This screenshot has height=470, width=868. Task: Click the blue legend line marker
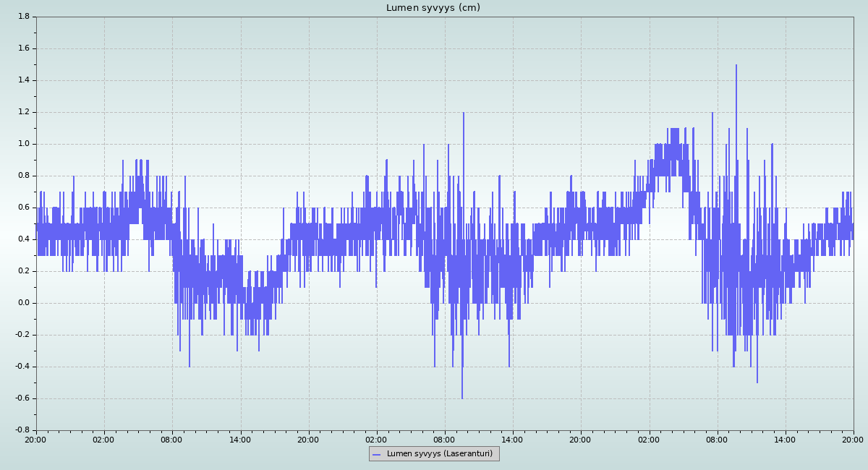tap(376, 454)
